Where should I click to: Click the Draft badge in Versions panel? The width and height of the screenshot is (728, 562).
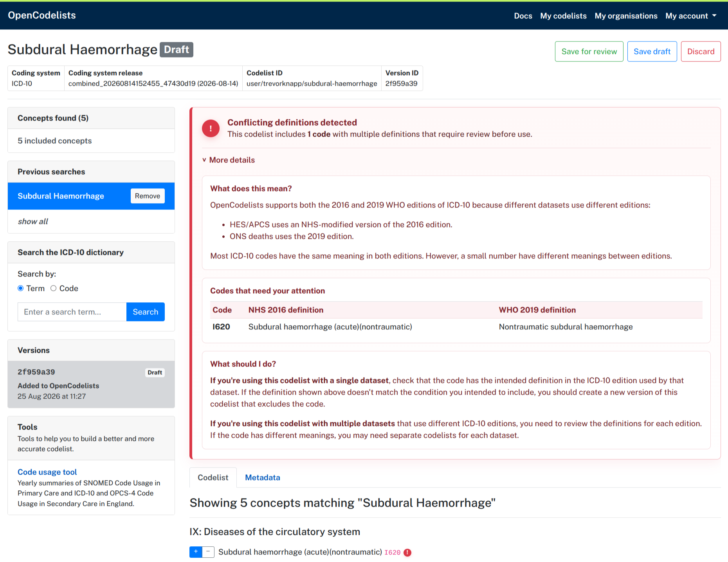155,372
